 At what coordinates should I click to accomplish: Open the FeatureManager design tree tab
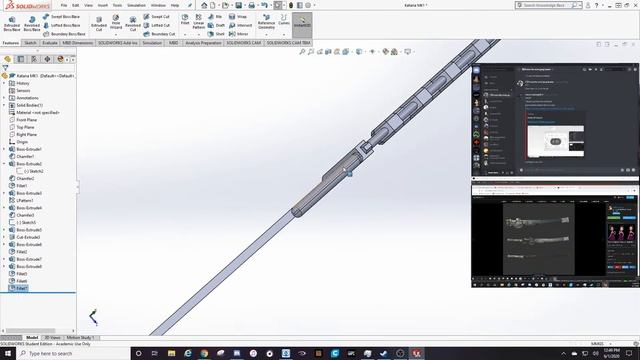coord(7,59)
